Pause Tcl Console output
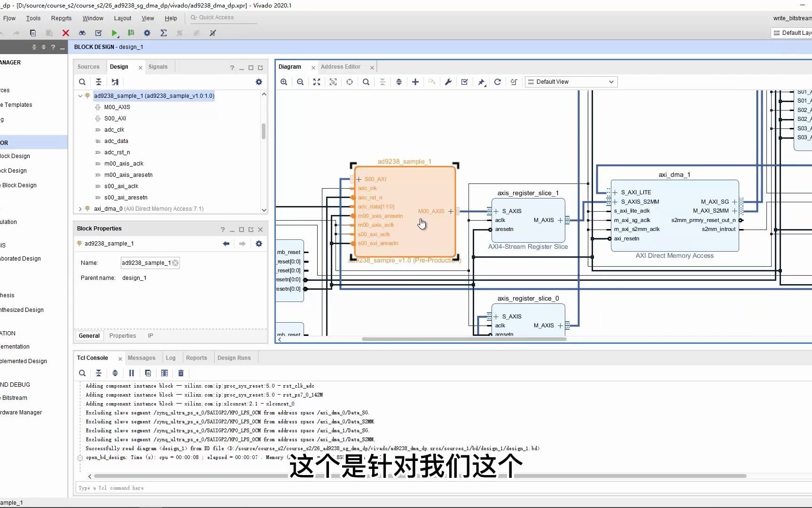Image resolution: width=812 pixels, height=508 pixels. 132,373
